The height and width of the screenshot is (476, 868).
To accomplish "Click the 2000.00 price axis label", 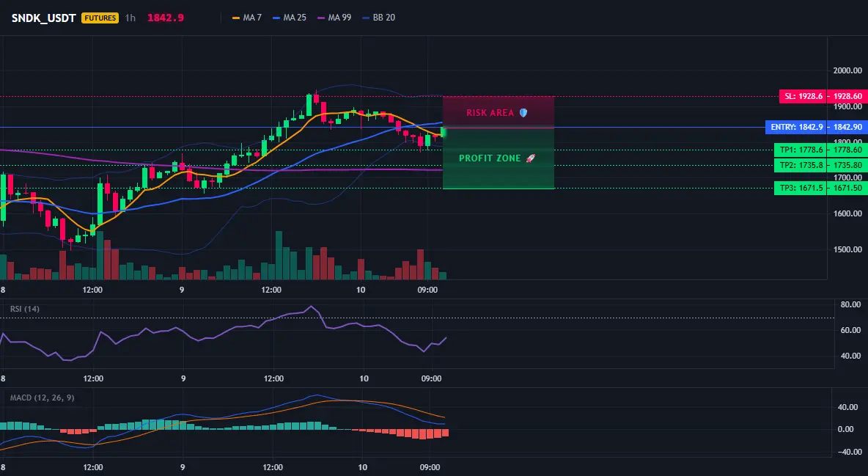I will tap(847, 70).
